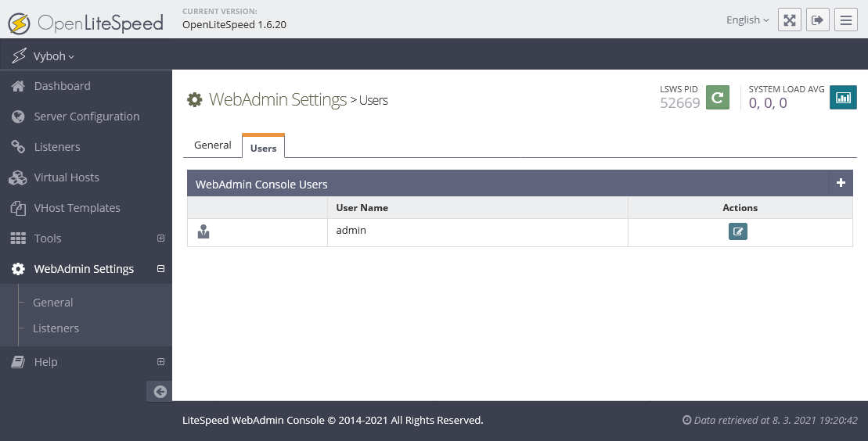The width and height of the screenshot is (868, 441).
Task: Select the Users tab
Action: click(x=263, y=147)
